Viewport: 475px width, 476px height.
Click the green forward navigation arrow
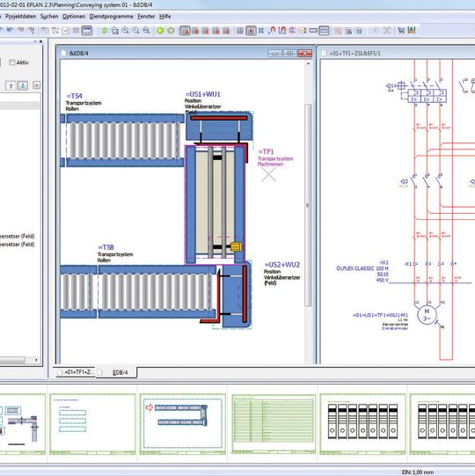point(171,31)
